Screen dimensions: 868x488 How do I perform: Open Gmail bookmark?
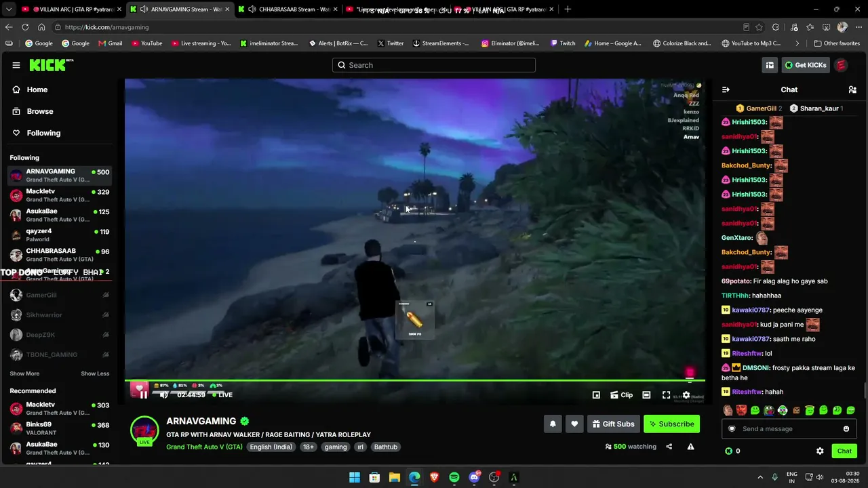click(x=111, y=43)
